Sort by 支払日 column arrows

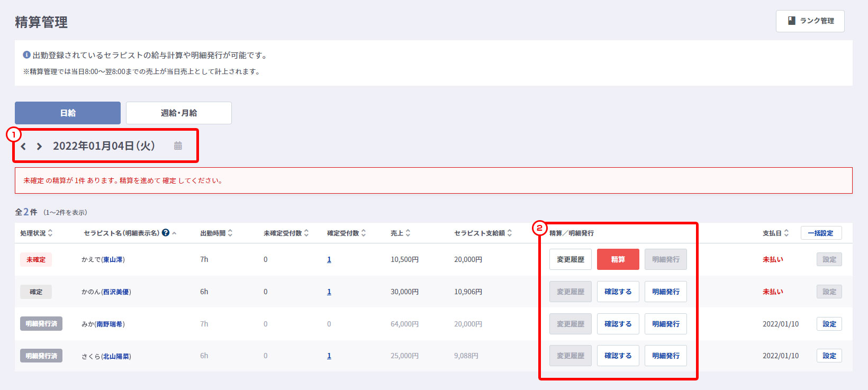(786, 233)
